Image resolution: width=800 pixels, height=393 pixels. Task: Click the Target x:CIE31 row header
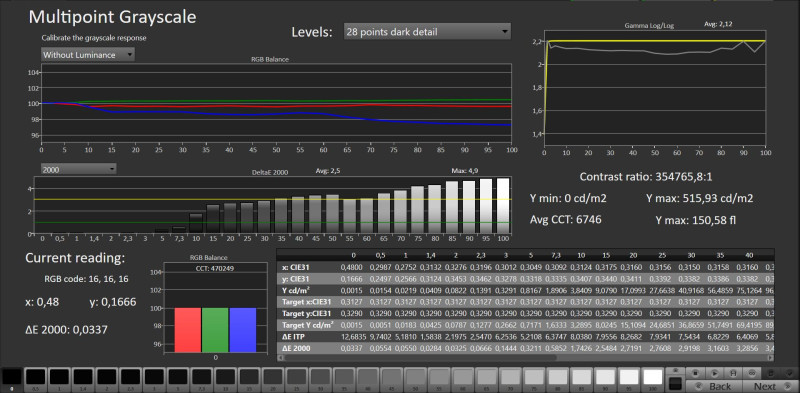click(x=307, y=302)
